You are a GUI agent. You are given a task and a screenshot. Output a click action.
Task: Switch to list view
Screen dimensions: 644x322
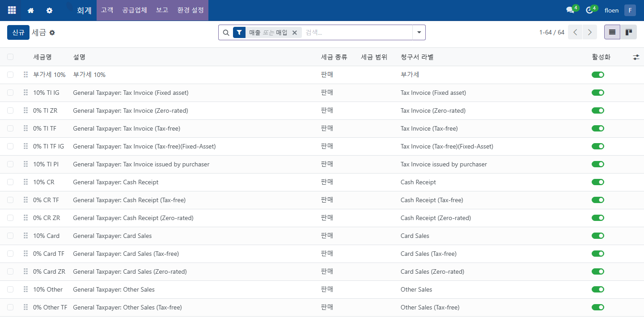pos(612,32)
